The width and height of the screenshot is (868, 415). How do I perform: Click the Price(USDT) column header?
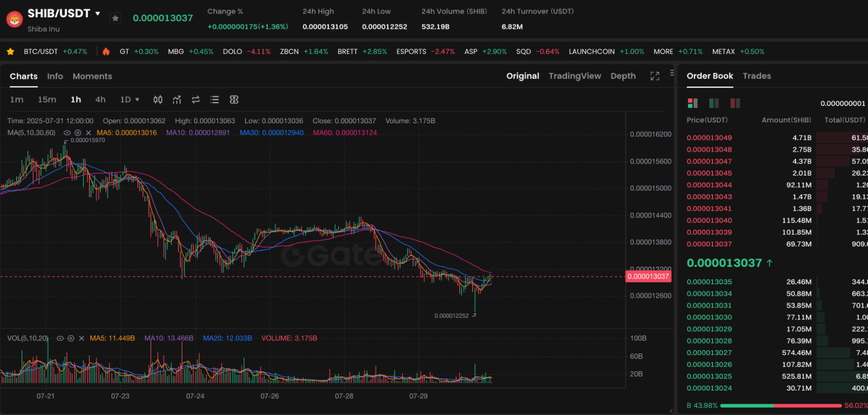click(707, 120)
